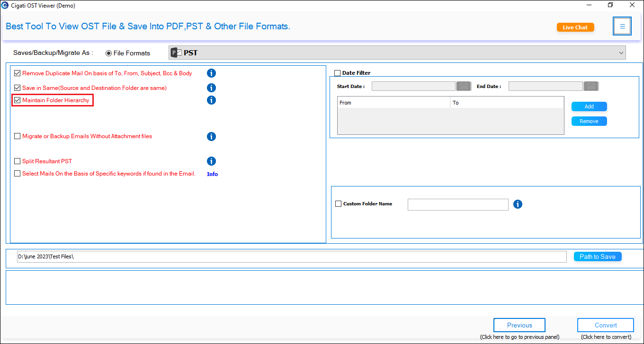Click info icon beside Save in Same

pos(212,88)
